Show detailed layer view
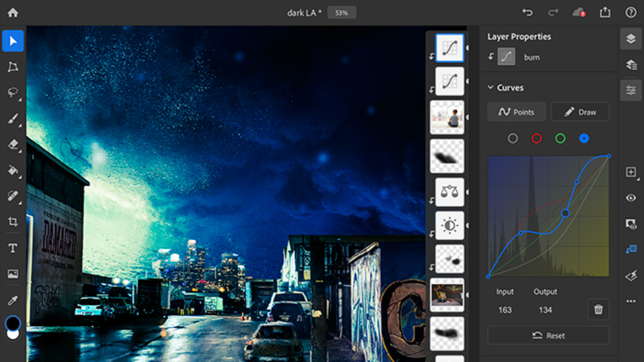Viewport: 644px width, 362px height. tap(631, 65)
